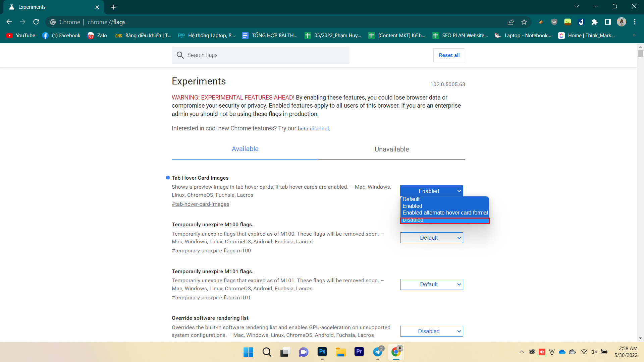Open a new tab with the plus button
This screenshot has width=644, height=362.
click(x=113, y=7)
